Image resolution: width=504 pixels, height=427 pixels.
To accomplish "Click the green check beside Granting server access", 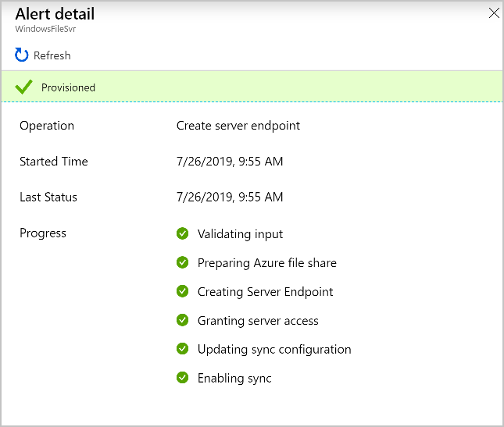I will (x=182, y=320).
